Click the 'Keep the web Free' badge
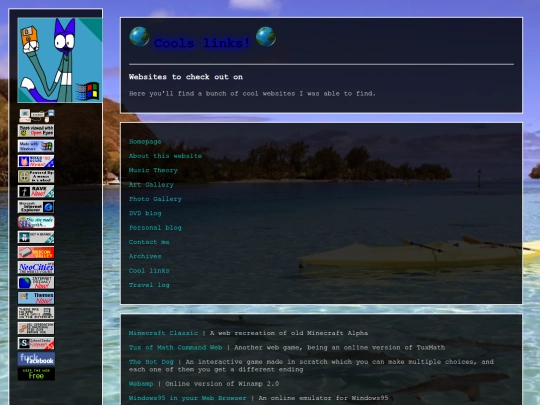Screen dimensions: 540x405 point(36,374)
